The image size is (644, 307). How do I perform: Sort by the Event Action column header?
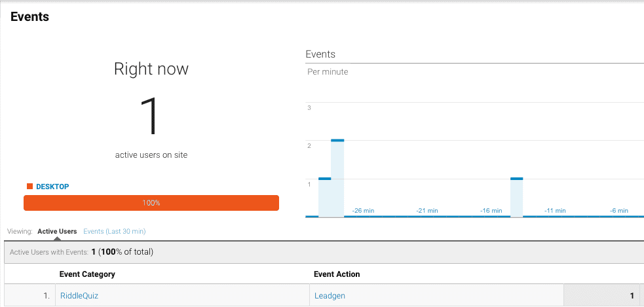[337, 274]
